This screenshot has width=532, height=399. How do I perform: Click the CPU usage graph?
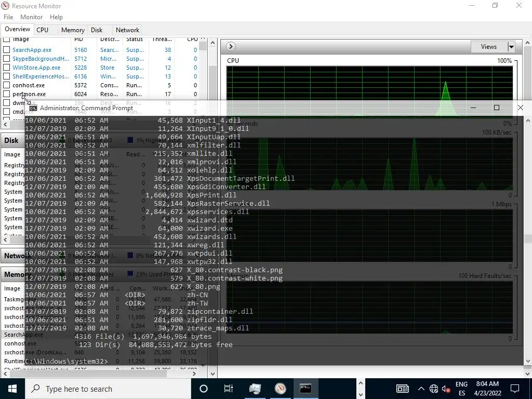point(369,91)
